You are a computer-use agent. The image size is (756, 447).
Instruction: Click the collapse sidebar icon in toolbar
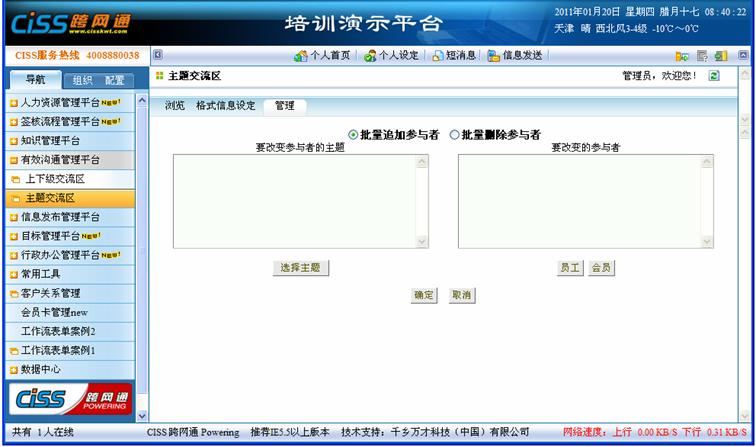coord(157,56)
